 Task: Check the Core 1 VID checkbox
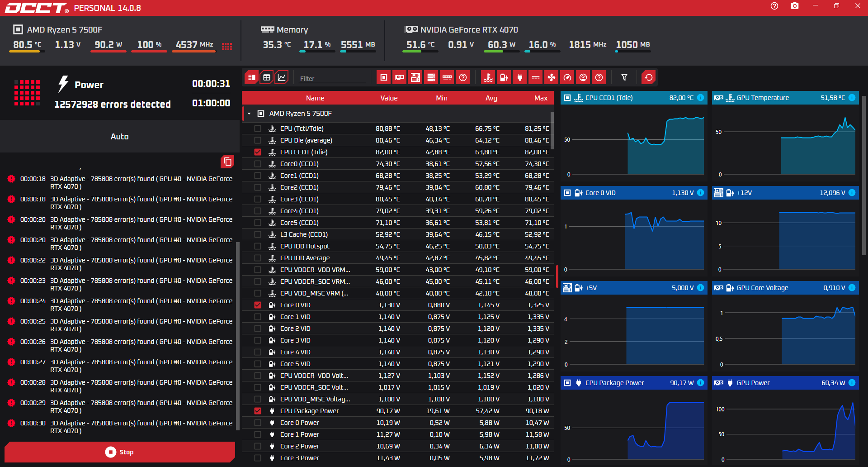pyautogui.click(x=258, y=317)
